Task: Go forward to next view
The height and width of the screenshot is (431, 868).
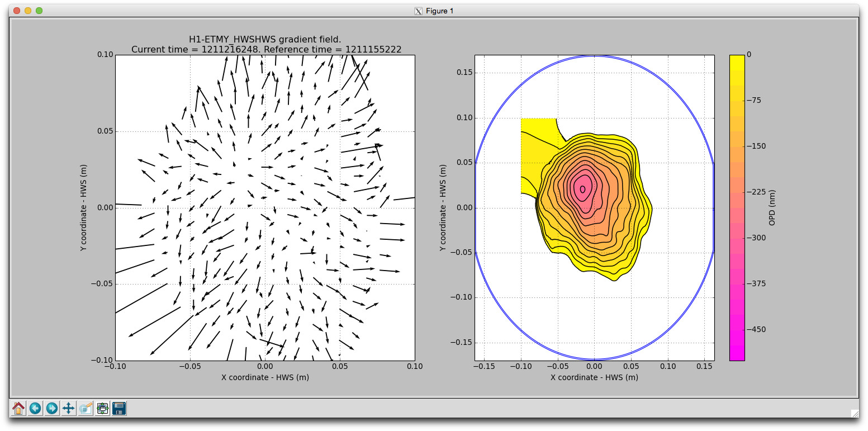Action: coord(52,409)
